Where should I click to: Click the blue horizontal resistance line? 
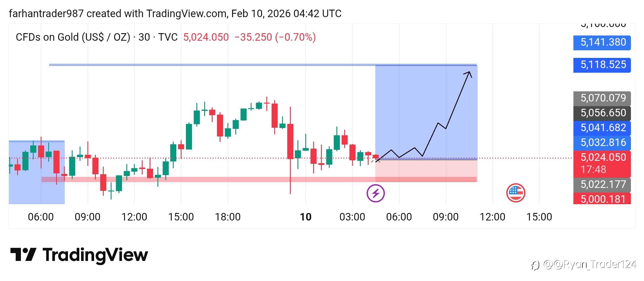[203, 65]
